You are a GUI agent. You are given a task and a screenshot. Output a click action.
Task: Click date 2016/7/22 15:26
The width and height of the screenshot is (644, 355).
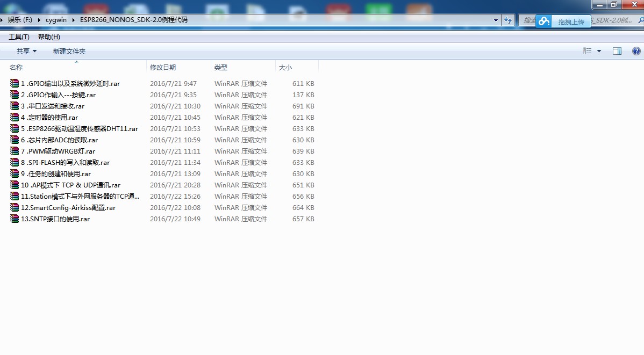pyautogui.click(x=175, y=196)
